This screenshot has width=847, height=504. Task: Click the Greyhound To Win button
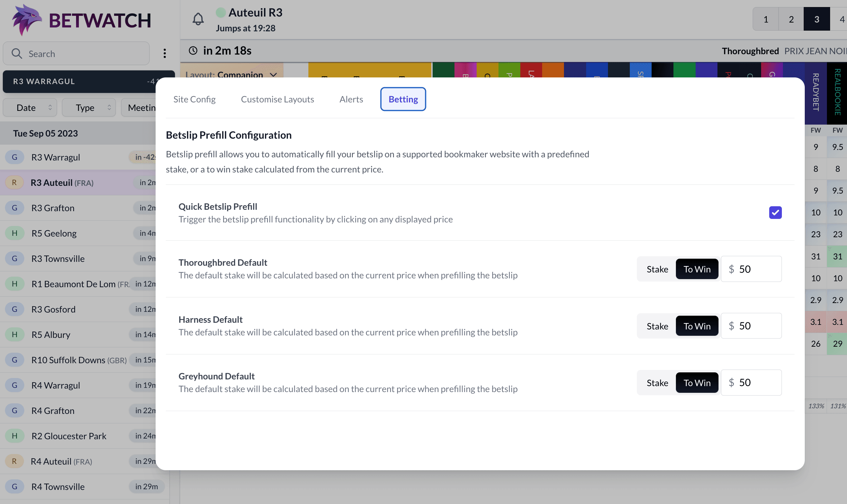pos(697,382)
